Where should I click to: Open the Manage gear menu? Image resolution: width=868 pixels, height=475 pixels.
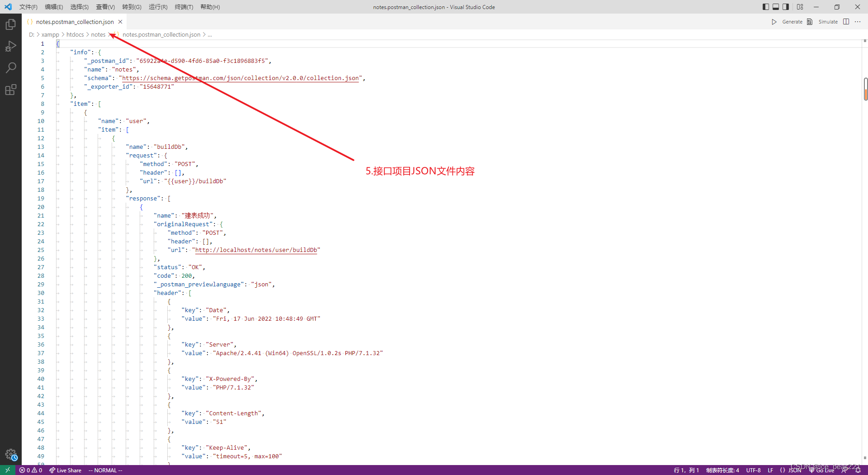pyautogui.click(x=11, y=454)
